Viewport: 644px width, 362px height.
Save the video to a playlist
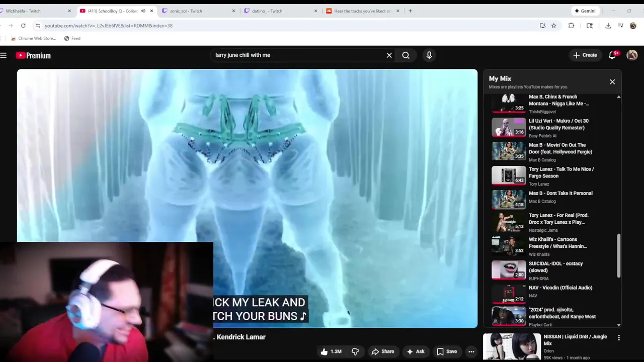tap(447, 351)
